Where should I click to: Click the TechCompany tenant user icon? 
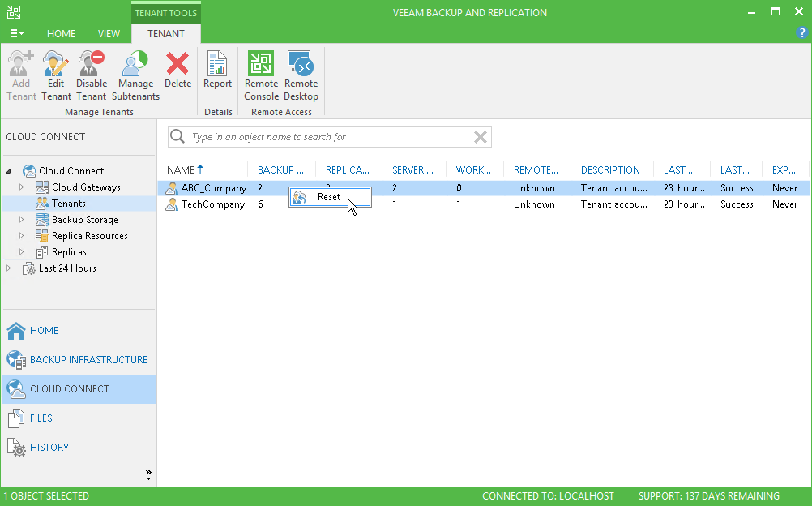[x=172, y=205]
